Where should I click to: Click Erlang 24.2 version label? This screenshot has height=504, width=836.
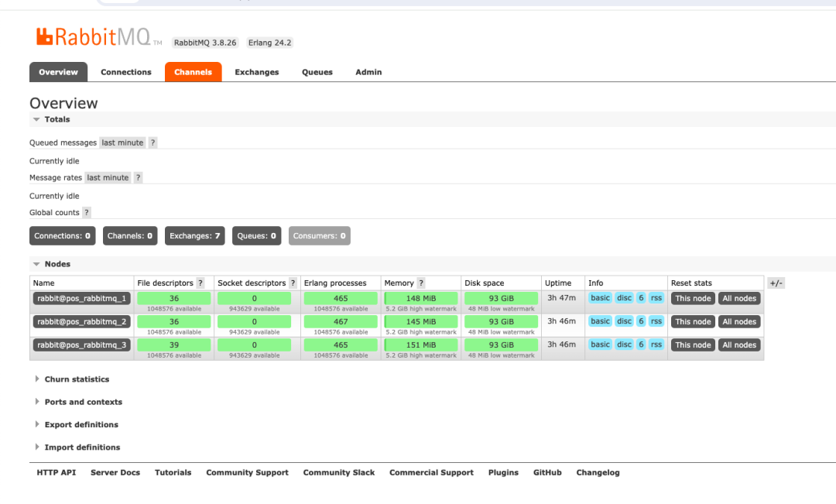pos(270,43)
